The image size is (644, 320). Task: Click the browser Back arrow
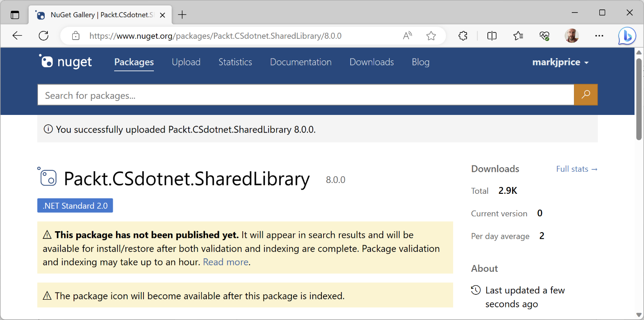[17, 36]
